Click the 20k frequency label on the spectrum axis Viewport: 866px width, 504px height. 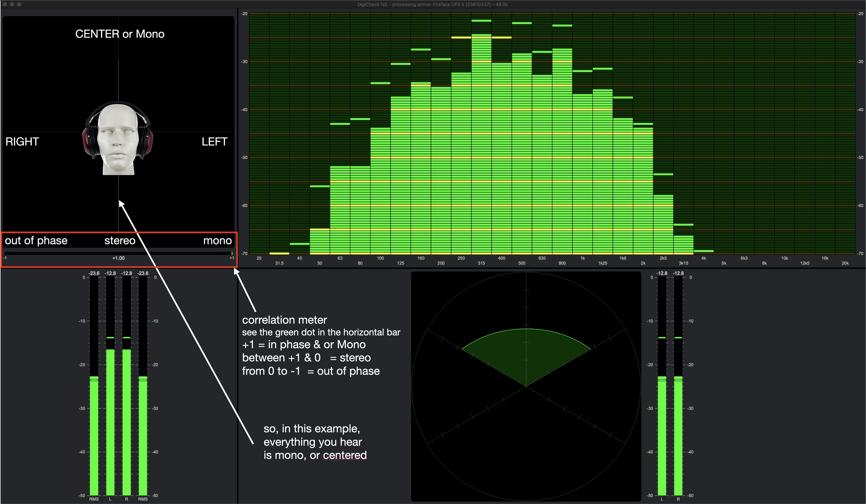(845, 263)
